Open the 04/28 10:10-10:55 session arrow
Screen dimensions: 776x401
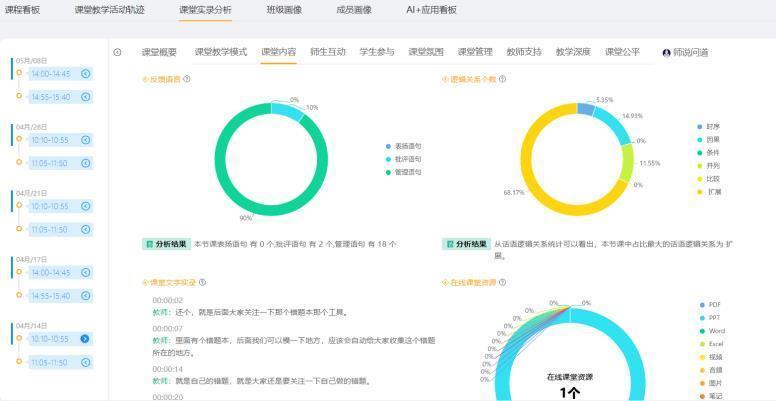(x=86, y=140)
